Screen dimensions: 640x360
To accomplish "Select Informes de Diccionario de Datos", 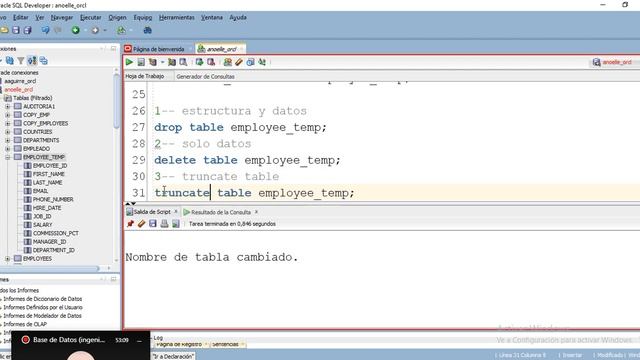I will (x=42, y=299).
